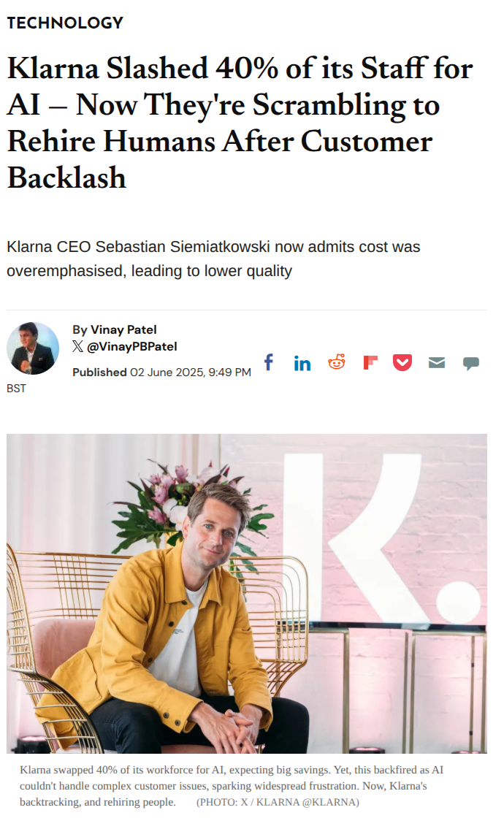Open author Vinay Patel's profile link
Screen dimensions: 504x818
click(123, 329)
